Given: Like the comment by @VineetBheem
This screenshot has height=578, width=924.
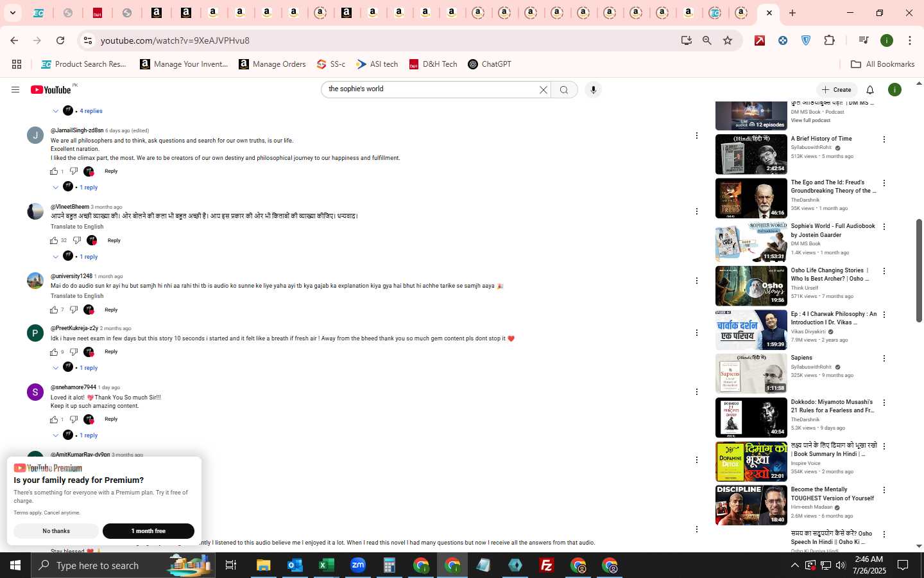Looking at the screenshot, I should click(x=54, y=240).
